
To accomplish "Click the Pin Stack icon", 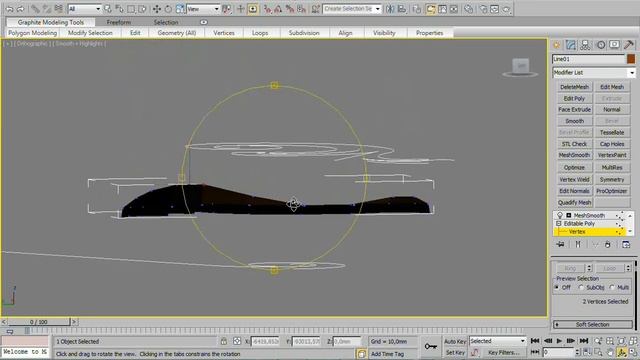I will 560,244.
